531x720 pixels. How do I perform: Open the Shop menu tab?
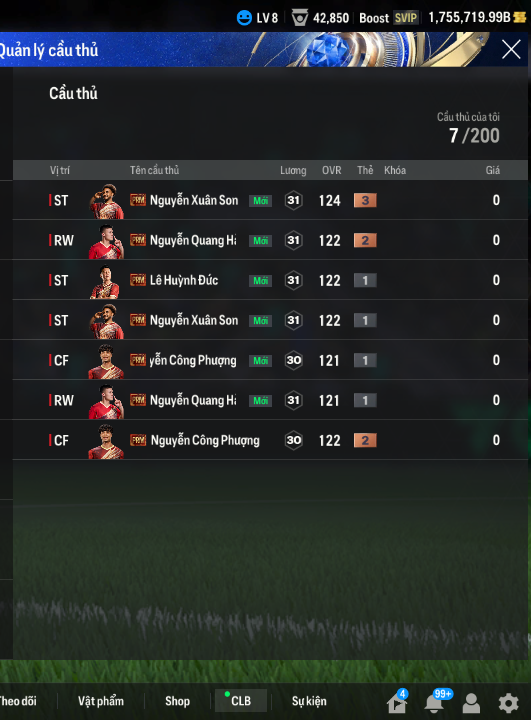pos(177,701)
